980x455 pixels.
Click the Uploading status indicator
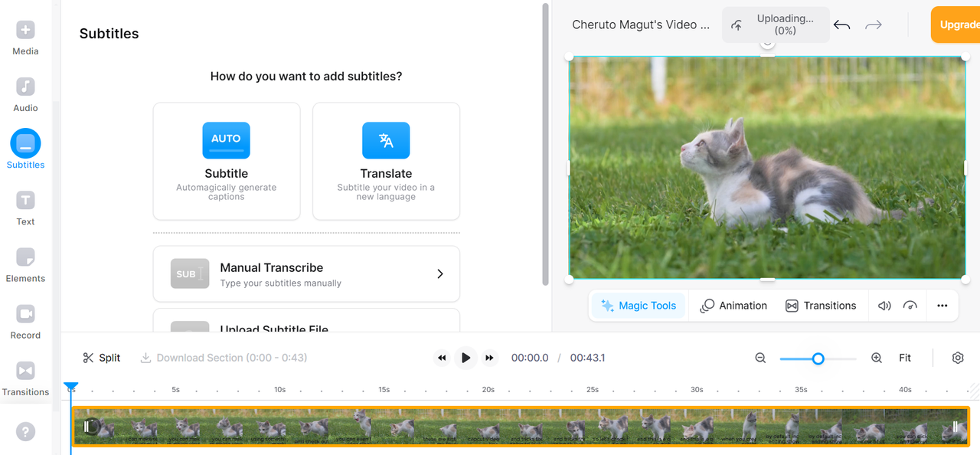[x=776, y=25]
